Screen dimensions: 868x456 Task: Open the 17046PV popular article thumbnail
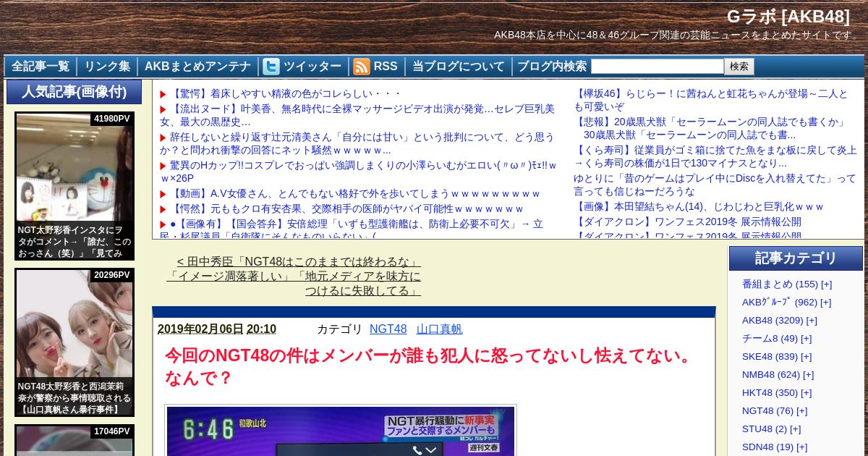75,440
